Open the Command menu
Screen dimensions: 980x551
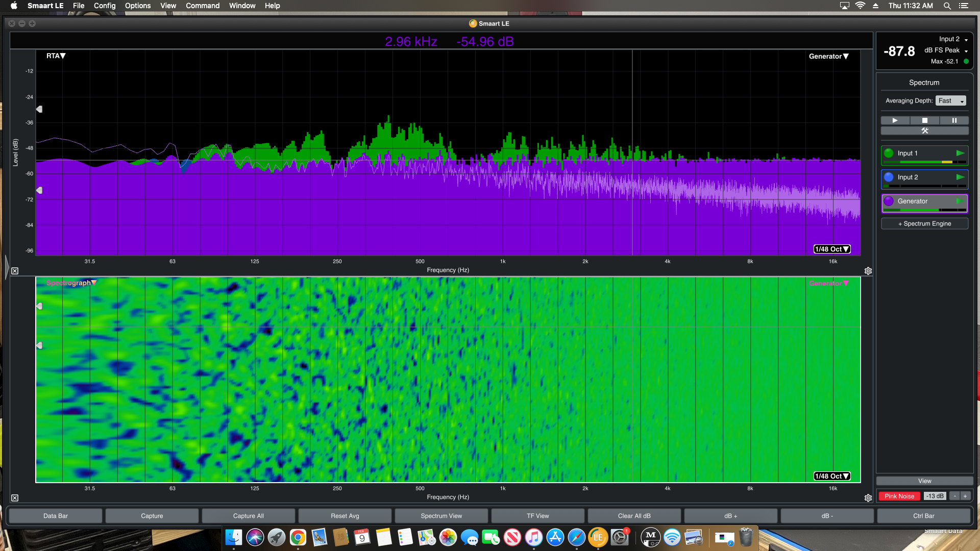[x=203, y=6]
